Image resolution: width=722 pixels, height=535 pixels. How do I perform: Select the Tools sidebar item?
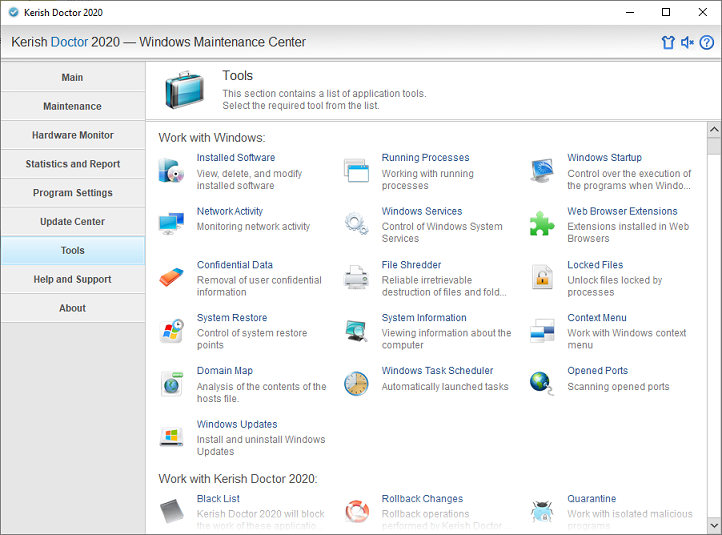pos(73,250)
